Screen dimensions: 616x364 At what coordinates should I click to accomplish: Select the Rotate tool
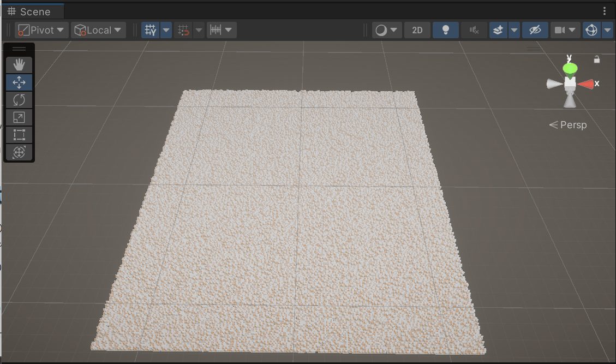pyautogui.click(x=19, y=99)
